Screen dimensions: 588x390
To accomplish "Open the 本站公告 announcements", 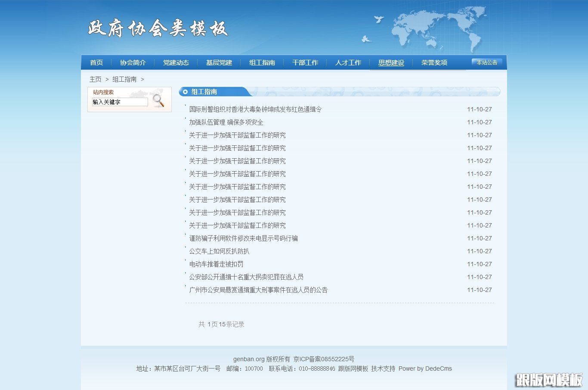I will click(487, 62).
